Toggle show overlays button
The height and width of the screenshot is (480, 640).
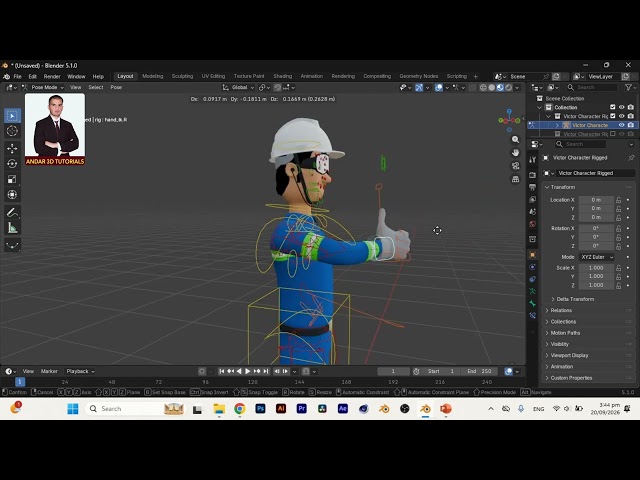pos(439,87)
